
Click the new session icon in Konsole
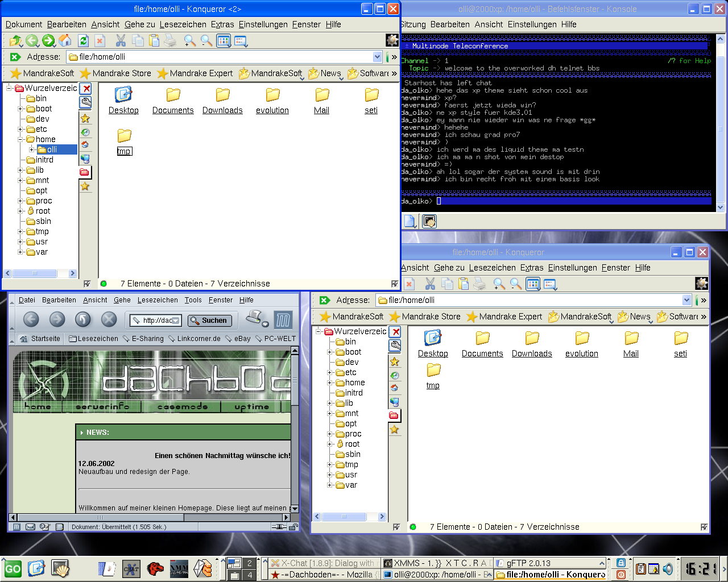tap(410, 221)
